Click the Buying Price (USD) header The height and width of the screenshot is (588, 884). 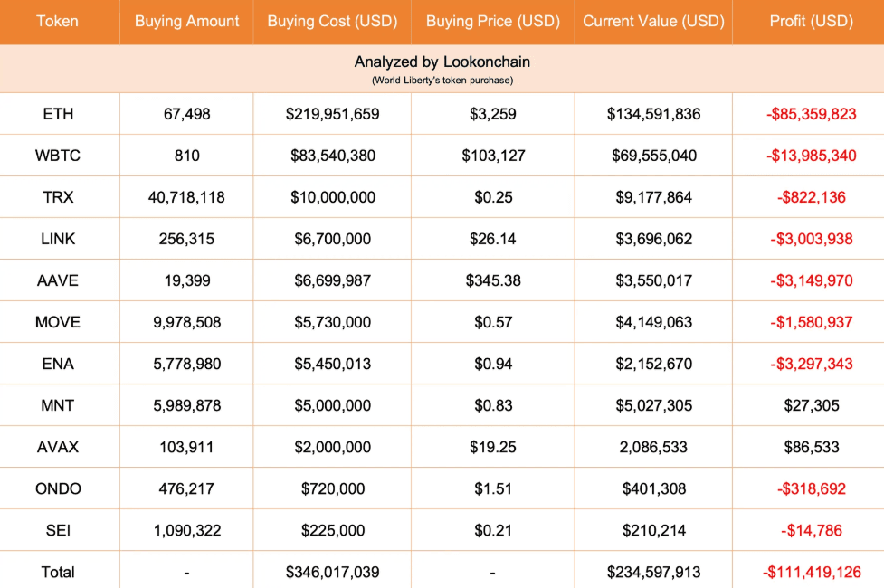click(x=492, y=21)
